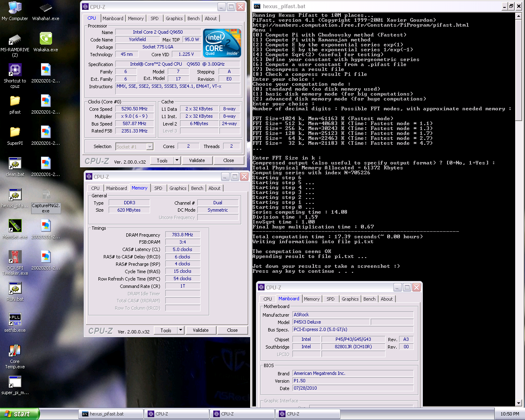Click the memory Size value 620 MBytes
525x420 pixels.
click(129, 210)
